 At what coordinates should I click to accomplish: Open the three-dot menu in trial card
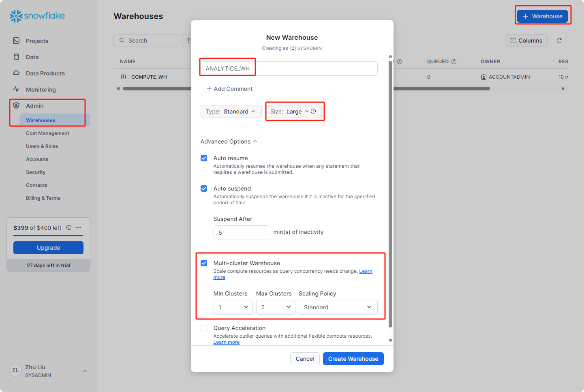[78, 227]
